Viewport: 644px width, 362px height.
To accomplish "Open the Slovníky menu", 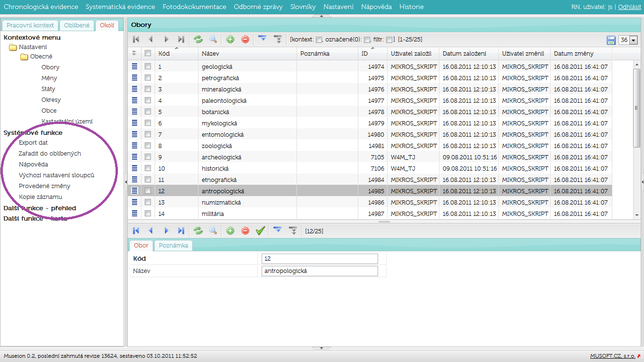I will pos(303,7).
